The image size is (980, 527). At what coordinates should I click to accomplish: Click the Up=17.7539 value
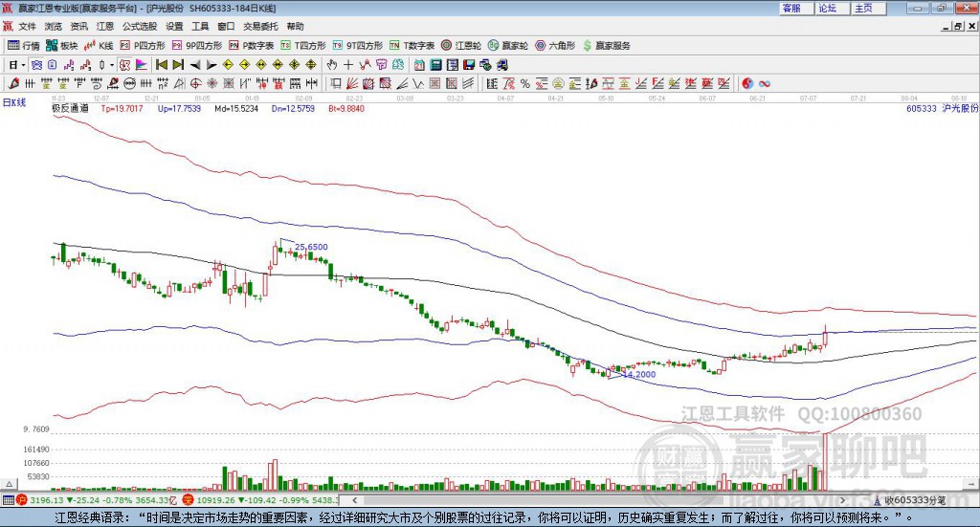pos(179,108)
